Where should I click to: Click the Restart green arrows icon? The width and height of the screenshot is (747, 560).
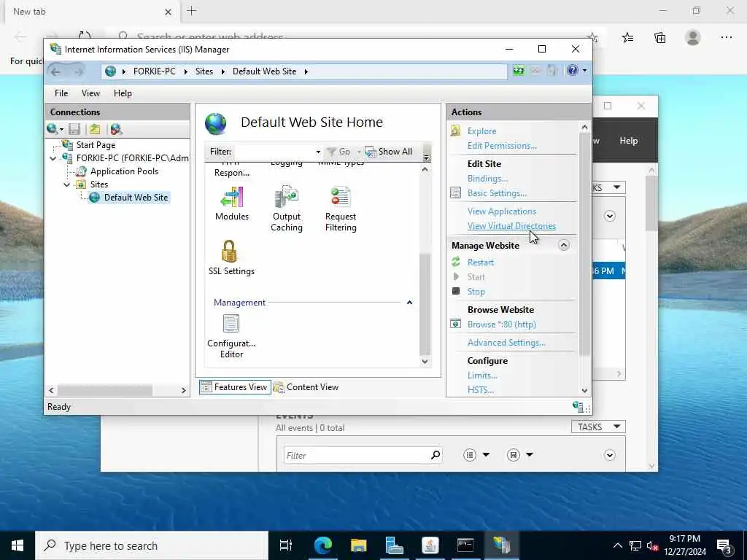click(456, 262)
